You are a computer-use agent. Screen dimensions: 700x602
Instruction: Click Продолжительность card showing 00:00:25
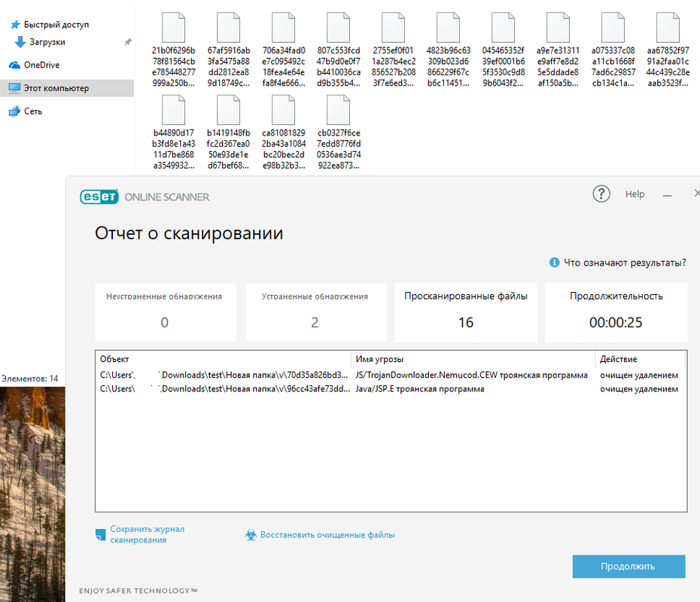[616, 312]
